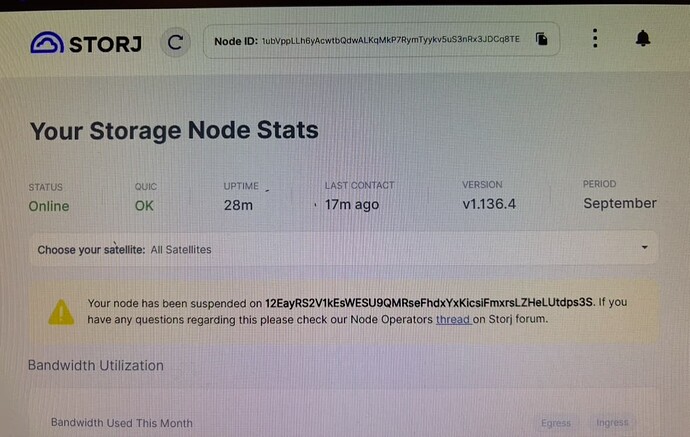Screen dimensions: 690x437
Task: Open the three-dot options menu
Action: pyautogui.click(x=595, y=38)
